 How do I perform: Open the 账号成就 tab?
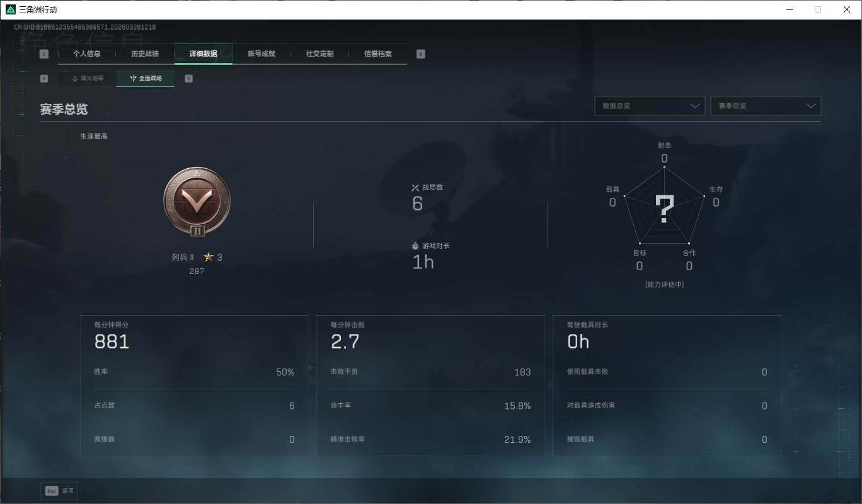(261, 54)
